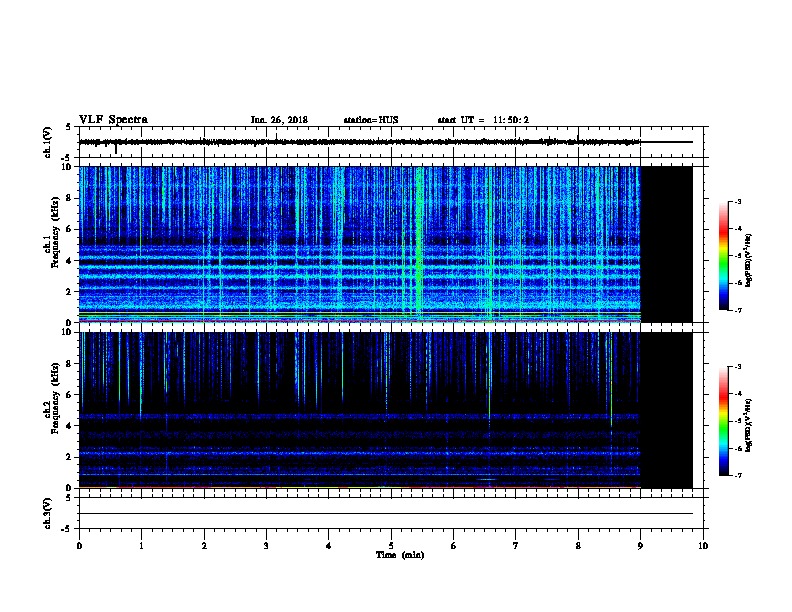The width and height of the screenshot is (792, 612).
Task: Click the time axis tick label "6"
Action: click(453, 546)
